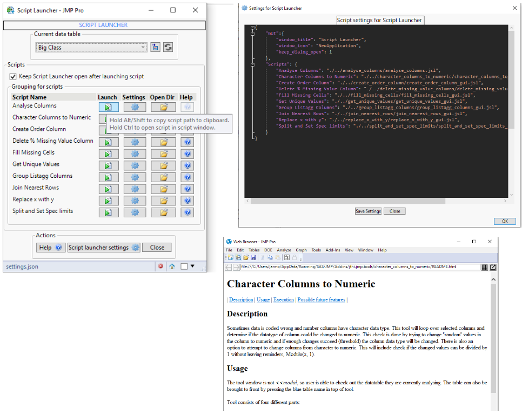The image size is (522, 420).
Task: Open the Analyze menu in Web Browser
Action: (283, 250)
